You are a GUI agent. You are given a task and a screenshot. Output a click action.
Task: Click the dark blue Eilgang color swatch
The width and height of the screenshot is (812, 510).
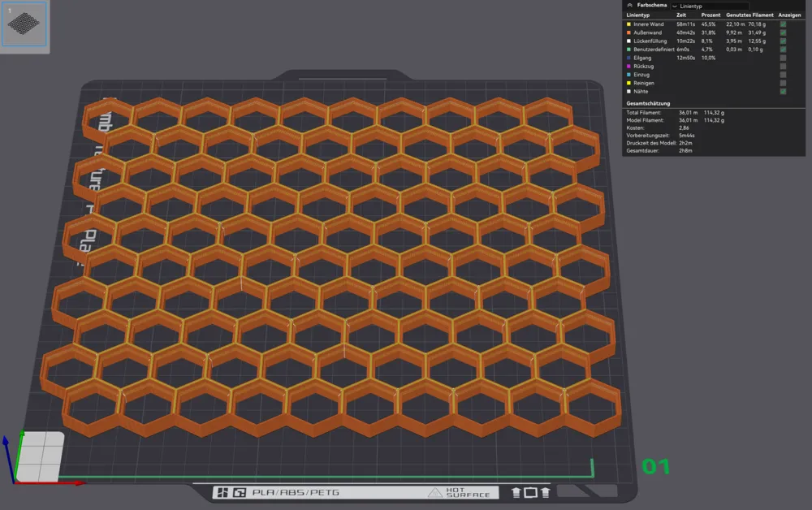point(628,58)
